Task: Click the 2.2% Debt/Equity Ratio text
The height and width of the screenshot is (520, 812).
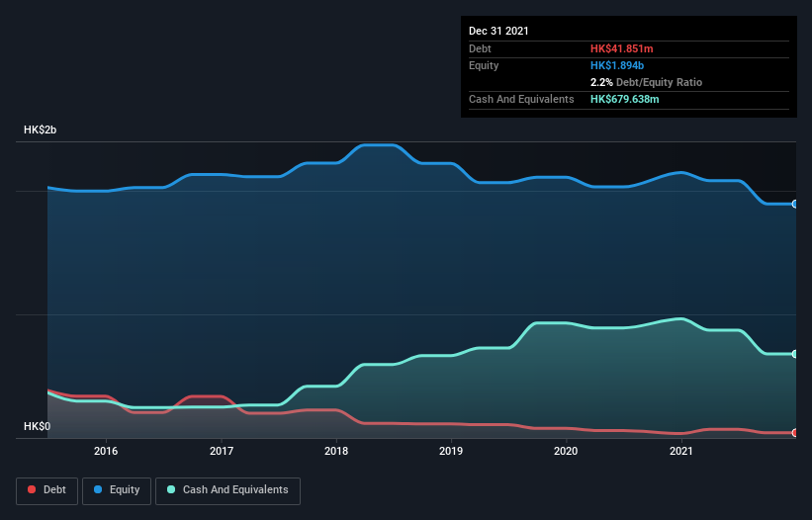Action: coord(646,82)
